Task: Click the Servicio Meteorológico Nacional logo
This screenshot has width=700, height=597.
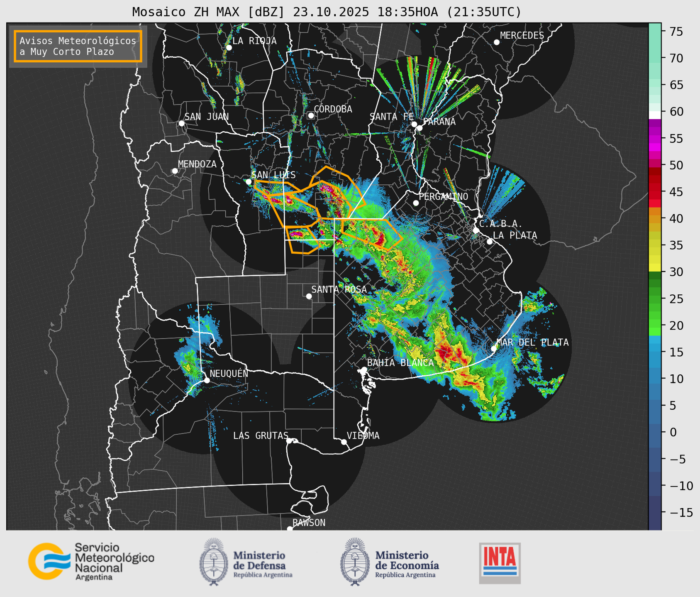Action: point(91,561)
